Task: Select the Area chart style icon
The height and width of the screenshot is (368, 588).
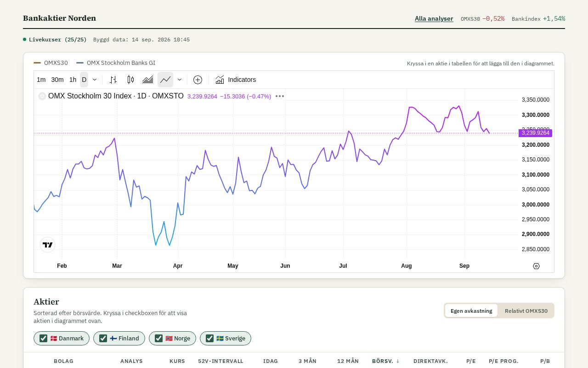Action: [x=148, y=80]
